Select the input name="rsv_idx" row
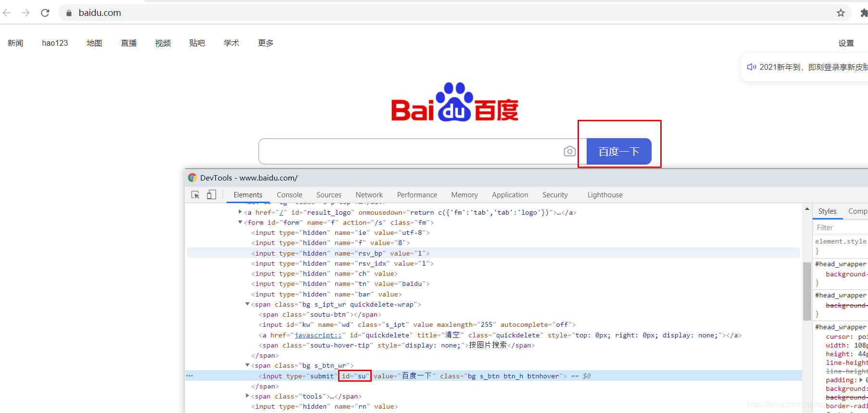 [x=342, y=263]
